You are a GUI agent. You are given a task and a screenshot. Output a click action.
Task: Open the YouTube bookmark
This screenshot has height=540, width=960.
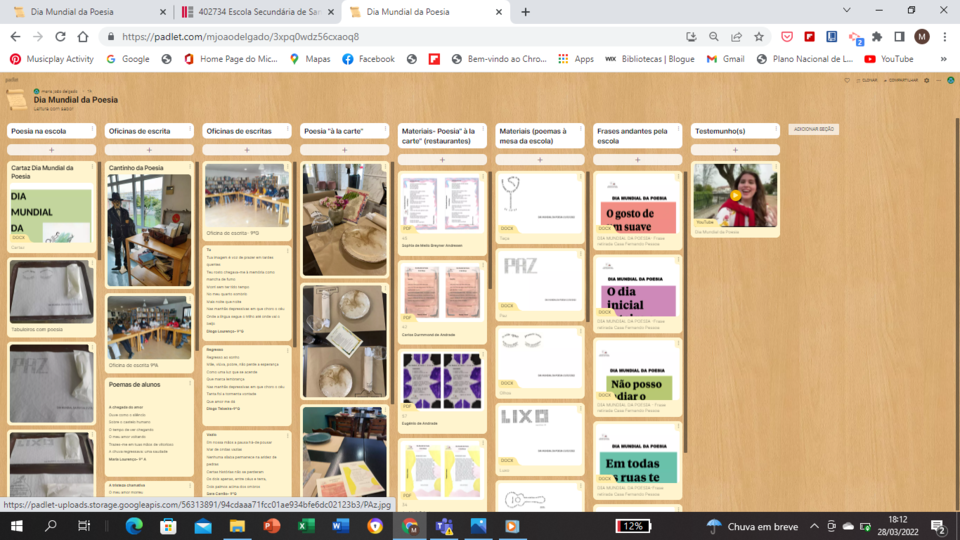(x=889, y=59)
